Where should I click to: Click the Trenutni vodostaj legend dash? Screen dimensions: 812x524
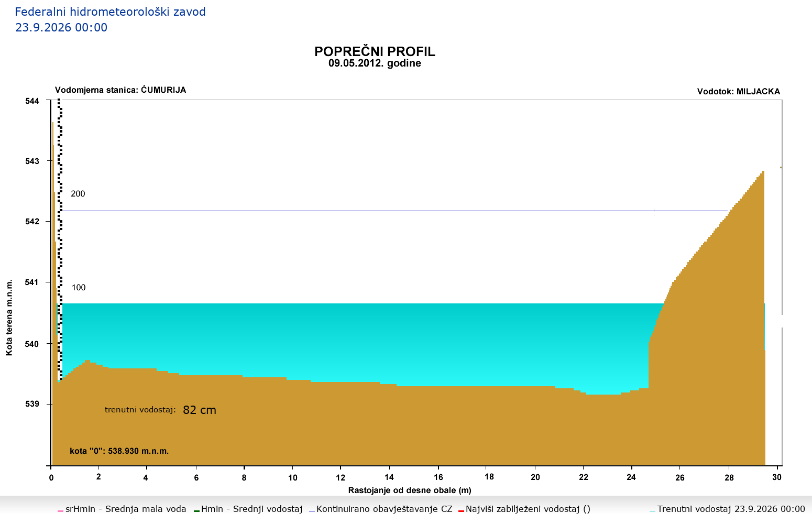[x=652, y=510]
